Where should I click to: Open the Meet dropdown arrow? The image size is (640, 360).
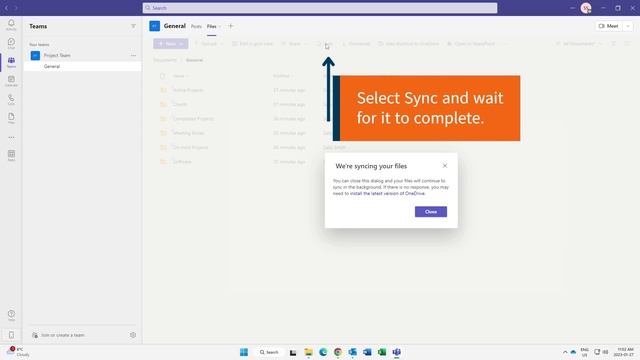click(628, 26)
